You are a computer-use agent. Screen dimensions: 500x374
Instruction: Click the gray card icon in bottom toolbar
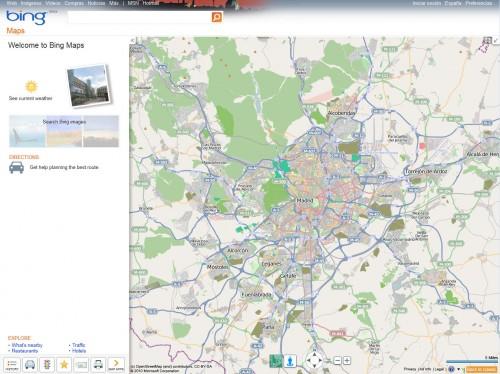click(x=81, y=365)
